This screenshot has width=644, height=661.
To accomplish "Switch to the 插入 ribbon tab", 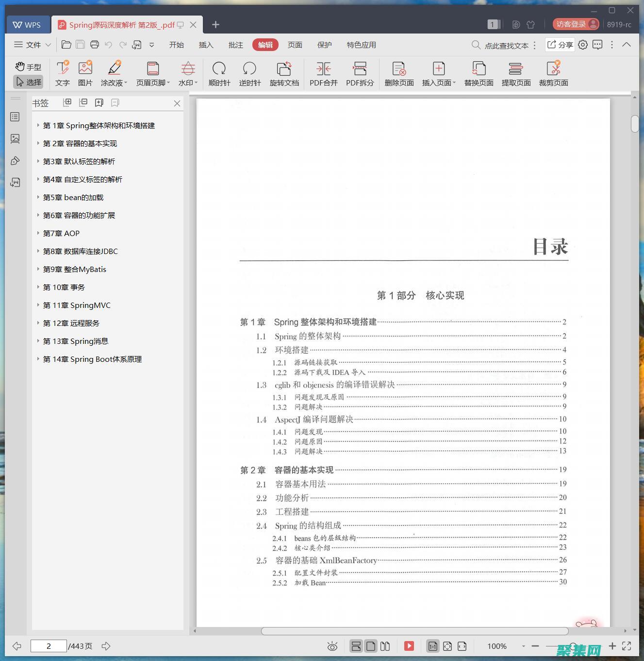I will [x=206, y=45].
